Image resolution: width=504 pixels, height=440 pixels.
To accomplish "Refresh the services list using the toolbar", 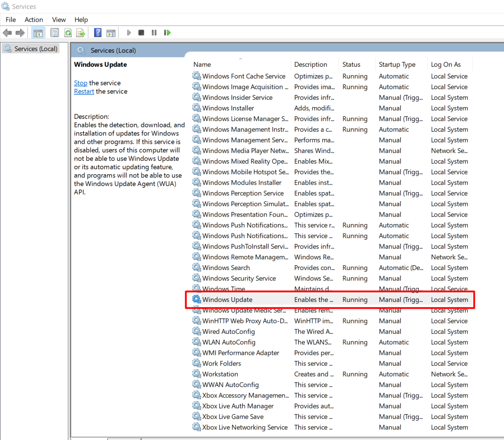I will 68,33.
